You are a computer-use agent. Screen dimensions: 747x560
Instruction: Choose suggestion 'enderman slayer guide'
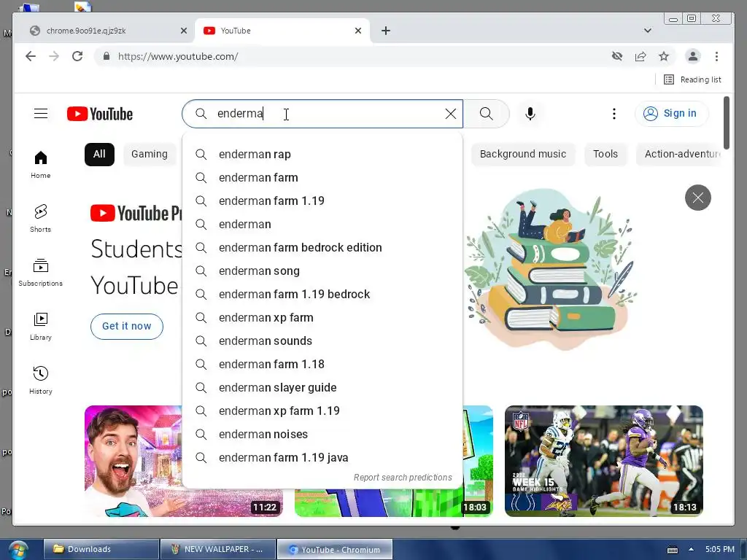point(322,388)
